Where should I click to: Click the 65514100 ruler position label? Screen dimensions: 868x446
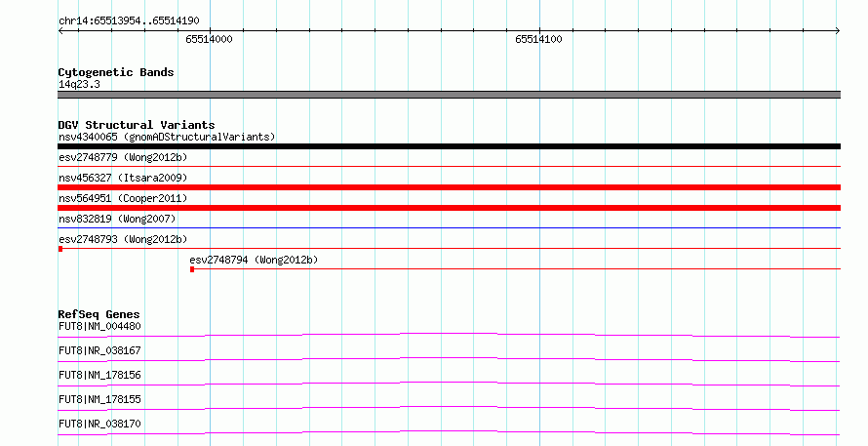538,39
